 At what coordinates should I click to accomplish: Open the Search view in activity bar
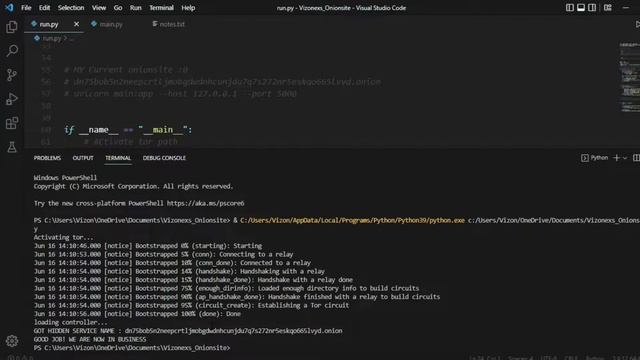tap(12, 51)
